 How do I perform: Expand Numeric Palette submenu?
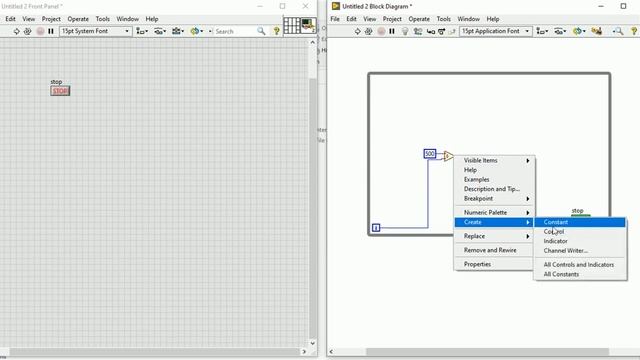pyautogui.click(x=495, y=212)
